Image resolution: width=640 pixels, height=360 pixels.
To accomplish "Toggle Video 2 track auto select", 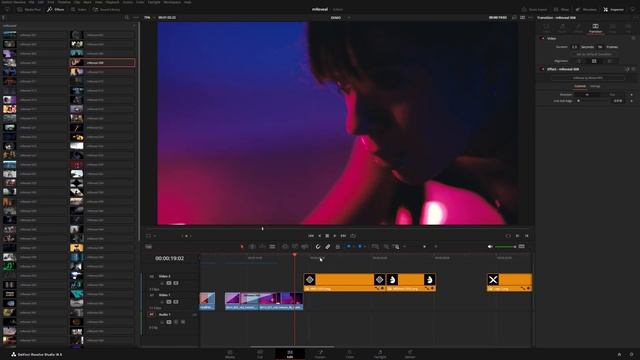I will (169, 283).
